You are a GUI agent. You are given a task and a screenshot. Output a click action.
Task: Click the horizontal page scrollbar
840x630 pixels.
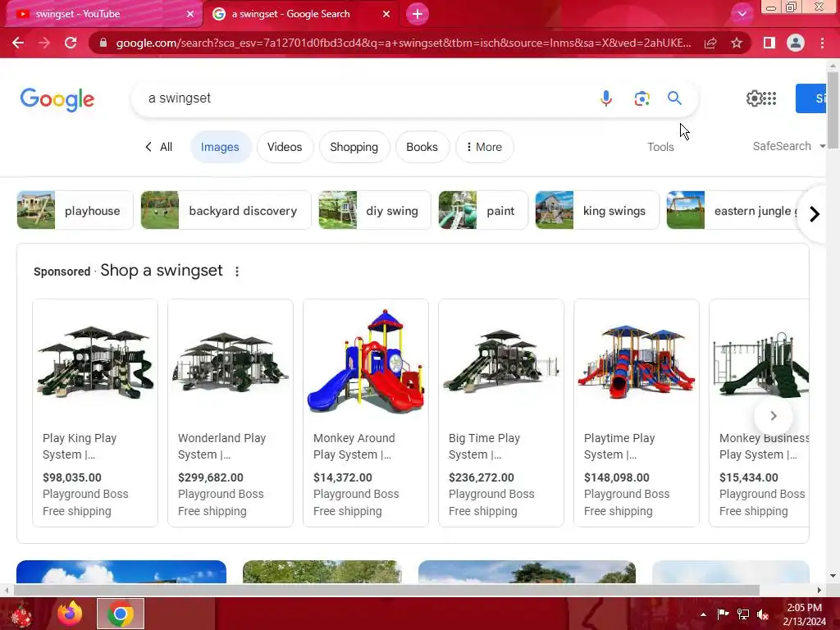click(386, 591)
